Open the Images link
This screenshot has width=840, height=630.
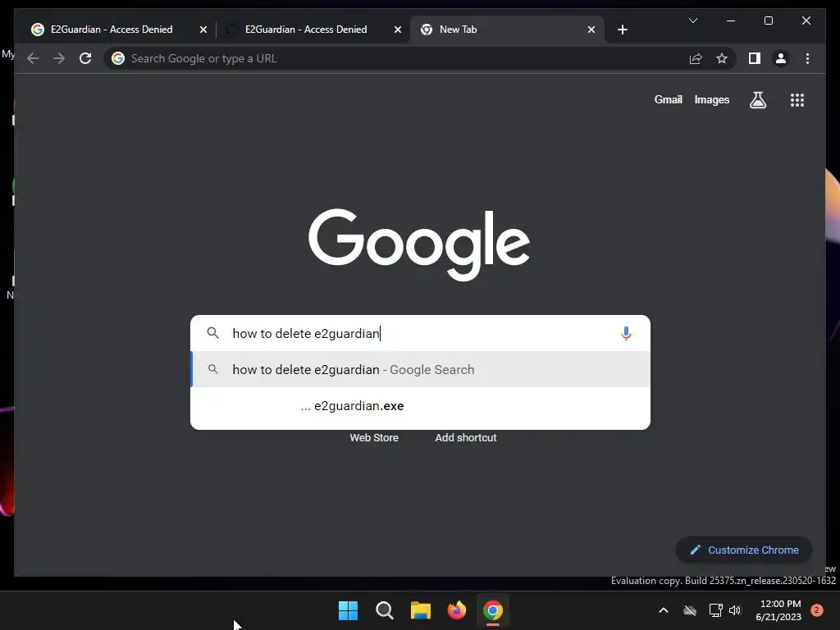(711, 99)
